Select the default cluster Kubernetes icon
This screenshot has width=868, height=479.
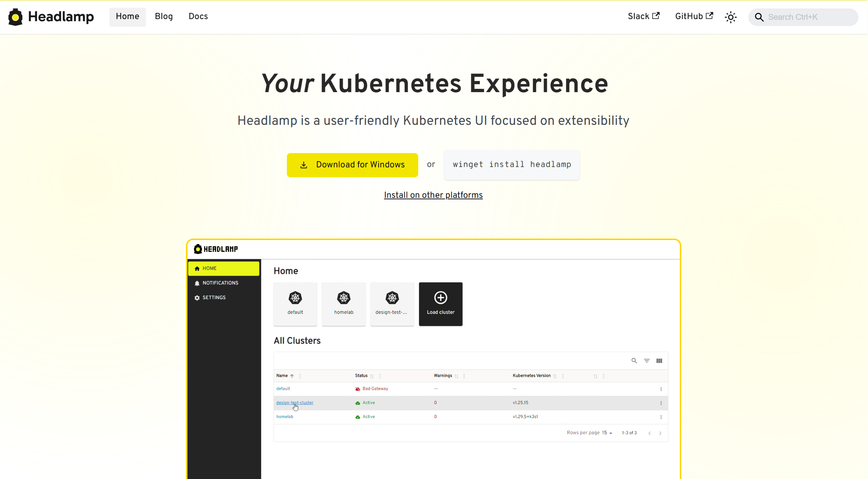click(295, 298)
